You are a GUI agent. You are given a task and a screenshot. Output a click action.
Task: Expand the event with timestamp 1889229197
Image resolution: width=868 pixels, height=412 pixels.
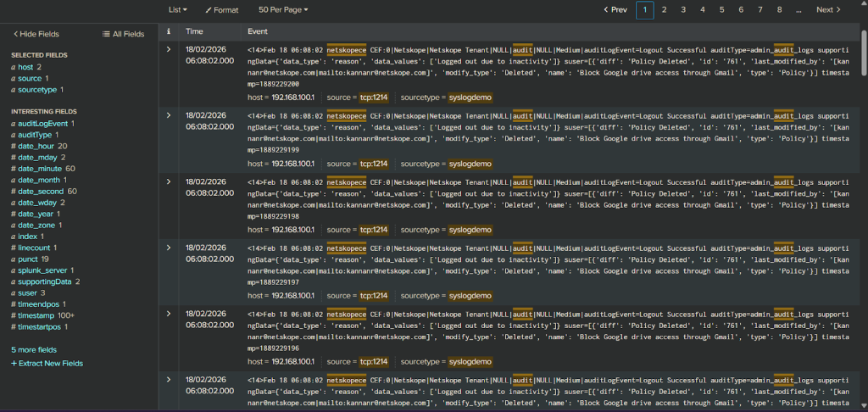click(x=169, y=248)
